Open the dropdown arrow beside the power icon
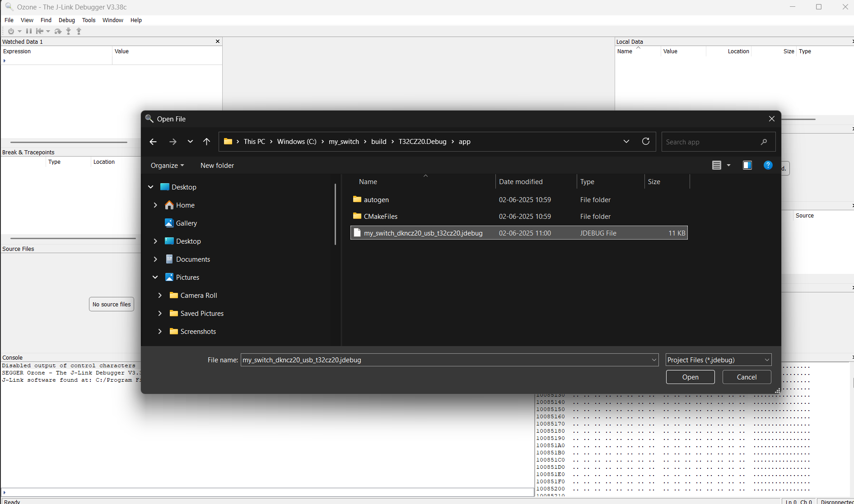Screen dimensions: 854x504 tap(19, 31)
